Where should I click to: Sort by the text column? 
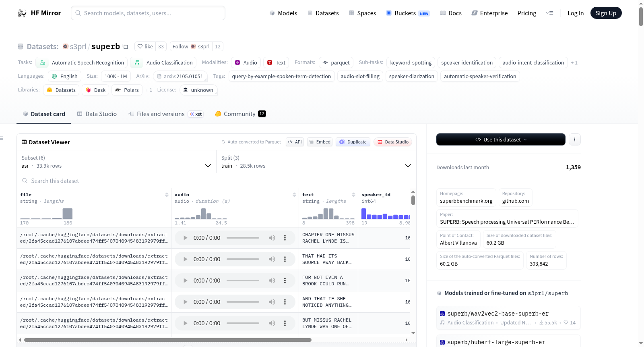[x=353, y=195]
